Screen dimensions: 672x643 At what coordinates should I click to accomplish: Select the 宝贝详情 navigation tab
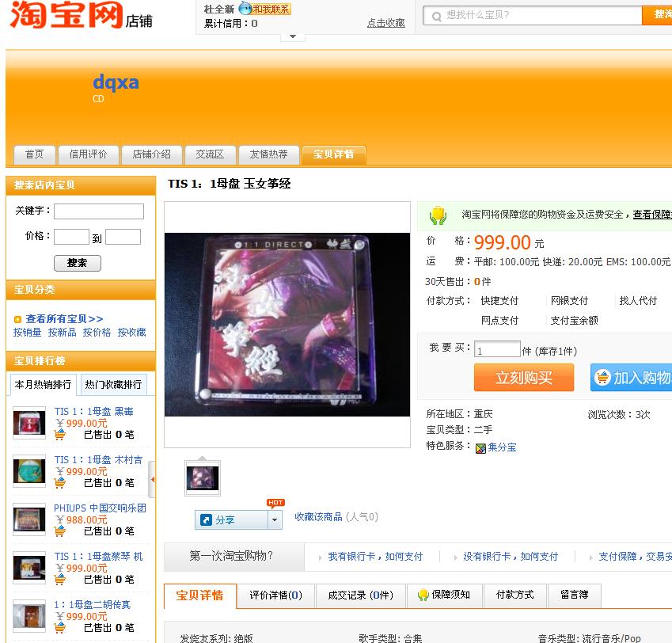coord(333,154)
